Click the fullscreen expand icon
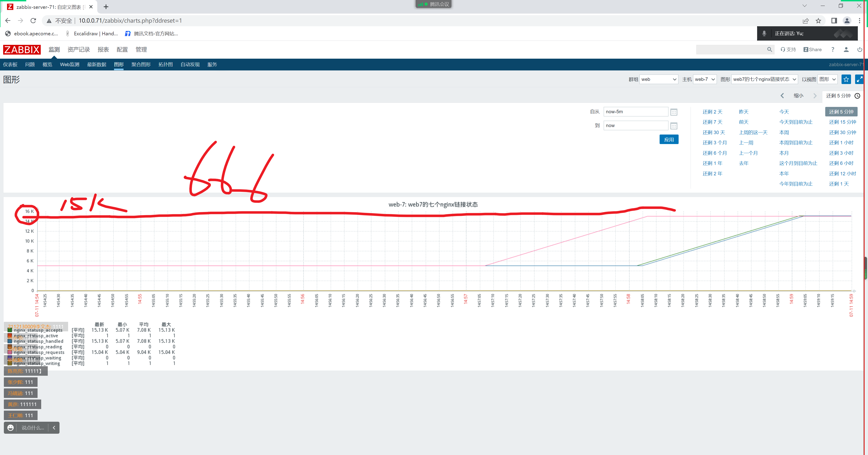868x455 pixels. tap(859, 79)
